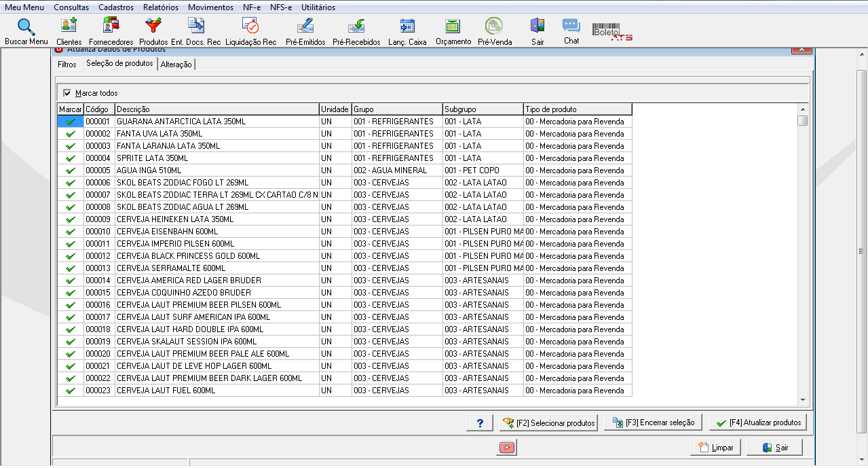Unmark product 000015 COQUINHO AZEDO checkmark
The height and width of the screenshot is (468, 868).
[70, 293]
